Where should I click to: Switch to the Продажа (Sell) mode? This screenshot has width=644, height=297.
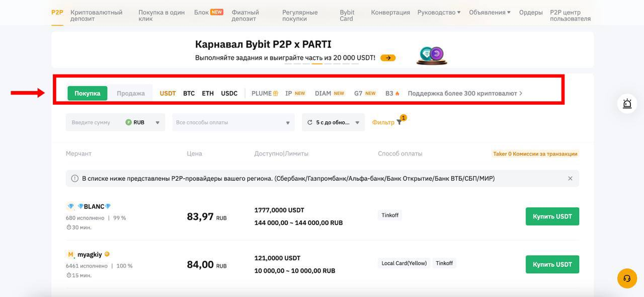(131, 93)
